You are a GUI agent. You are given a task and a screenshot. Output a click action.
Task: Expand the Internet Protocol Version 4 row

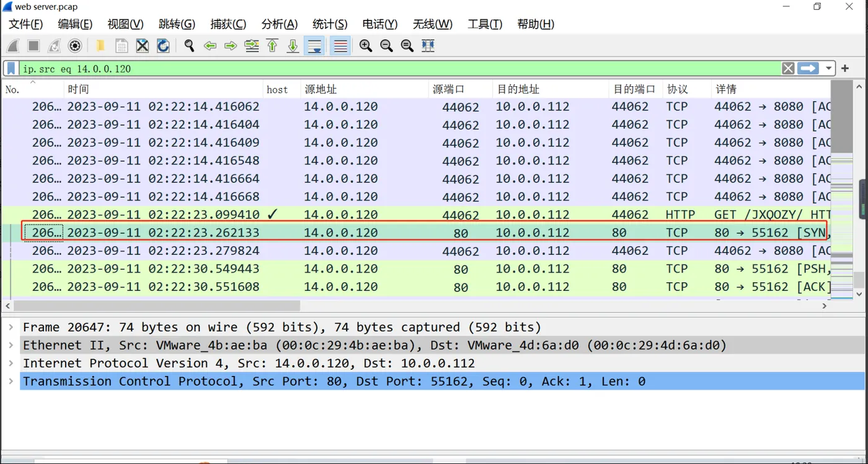tap(11, 363)
